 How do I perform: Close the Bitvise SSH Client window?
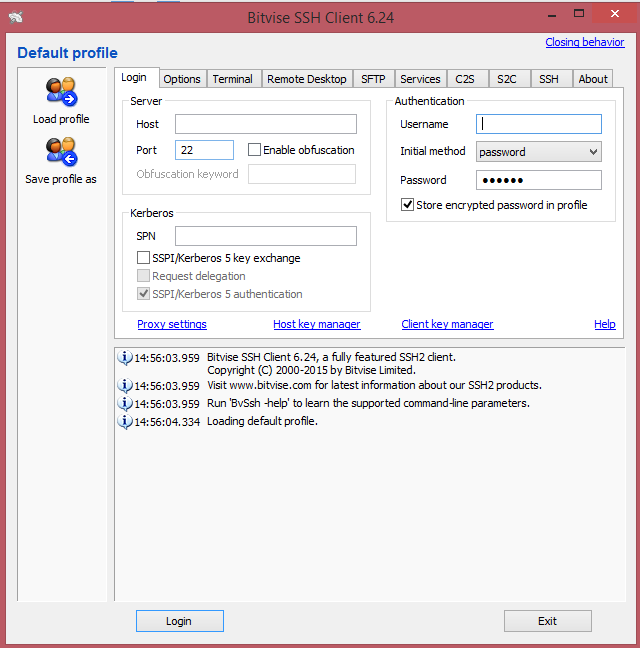click(x=615, y=14)
